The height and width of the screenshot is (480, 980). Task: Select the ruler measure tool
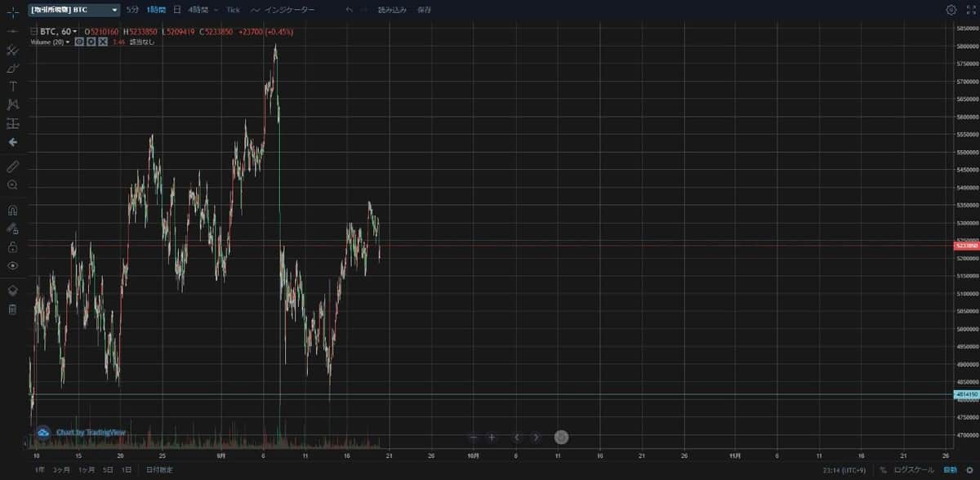click(x=12, y=167)
